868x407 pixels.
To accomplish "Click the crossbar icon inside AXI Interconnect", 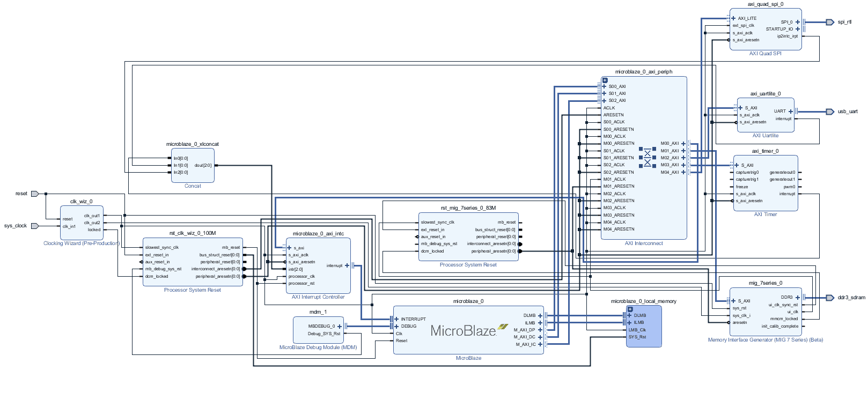I will coord(648,158).
